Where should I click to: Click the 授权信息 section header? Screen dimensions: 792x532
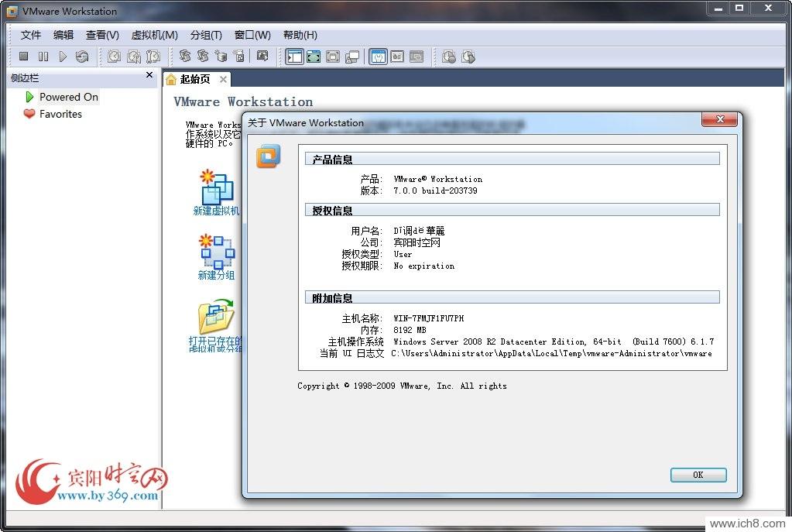click(x=513, y=210)
